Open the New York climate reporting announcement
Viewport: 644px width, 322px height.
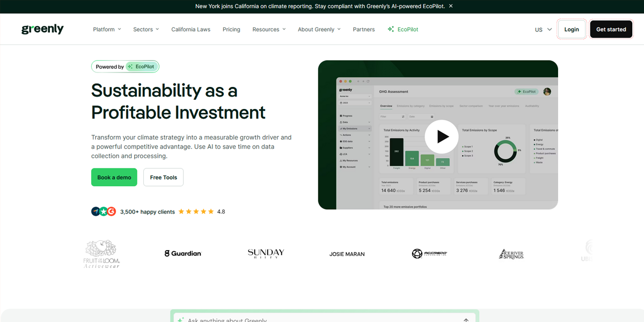click(x=320, y=6)
